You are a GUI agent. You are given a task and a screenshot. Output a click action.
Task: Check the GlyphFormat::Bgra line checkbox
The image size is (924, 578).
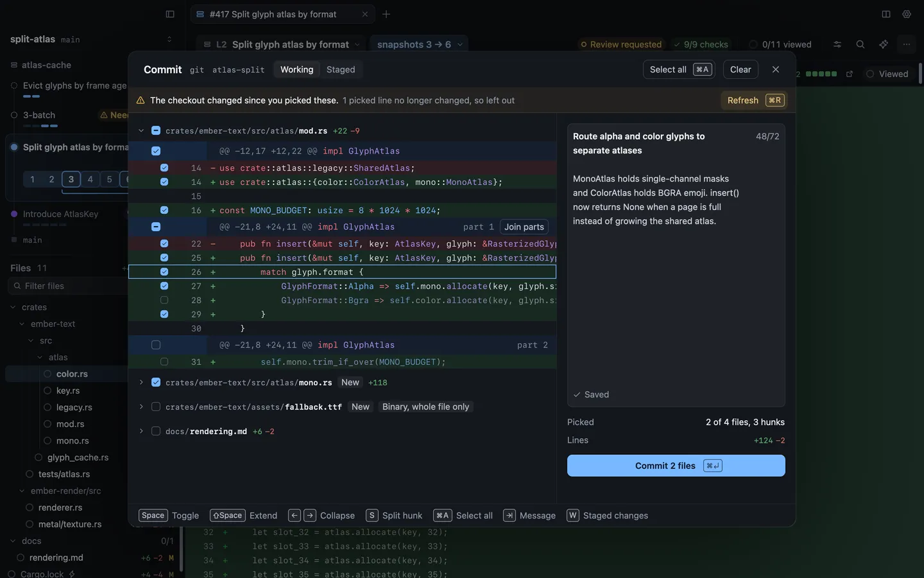click(164, 300)
